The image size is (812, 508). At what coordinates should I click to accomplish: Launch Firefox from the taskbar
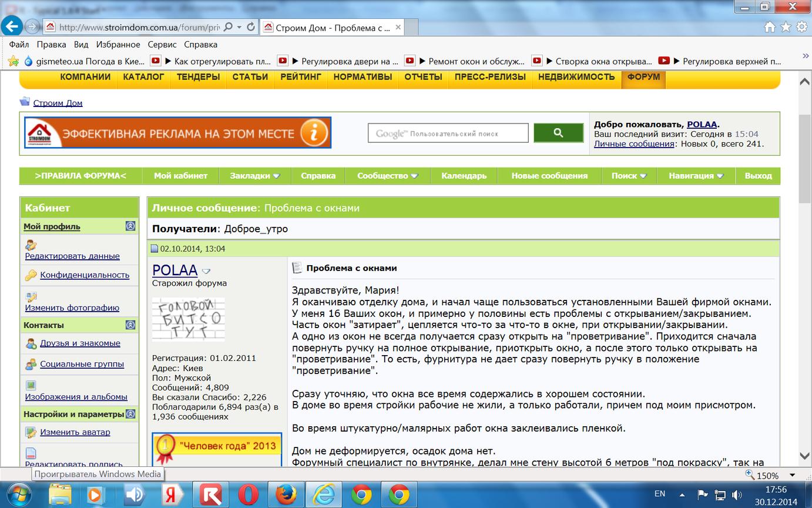(286, 494)
